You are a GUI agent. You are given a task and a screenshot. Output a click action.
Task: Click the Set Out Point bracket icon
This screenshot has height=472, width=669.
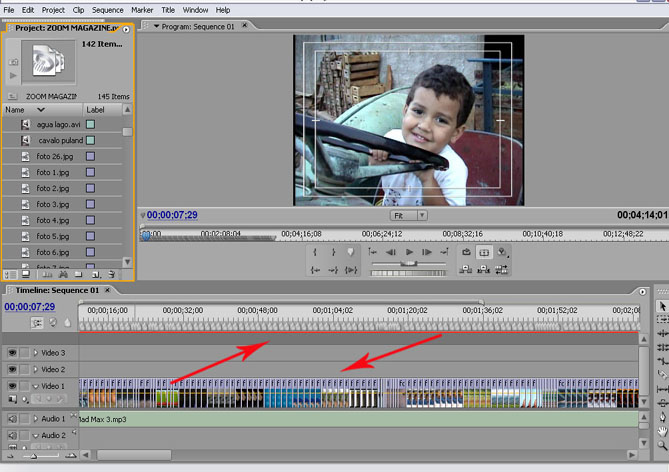point(332,253)
